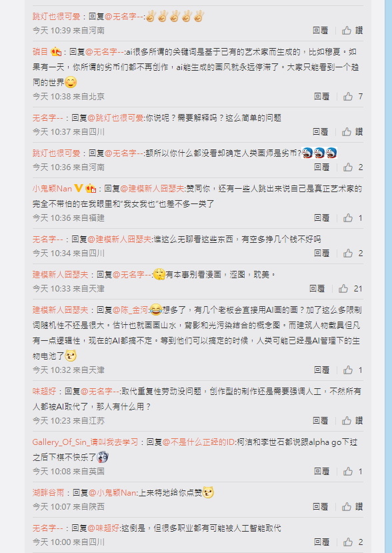Open mention @不是什么正经的ID
392x553 pixels.
pos(199,442)
